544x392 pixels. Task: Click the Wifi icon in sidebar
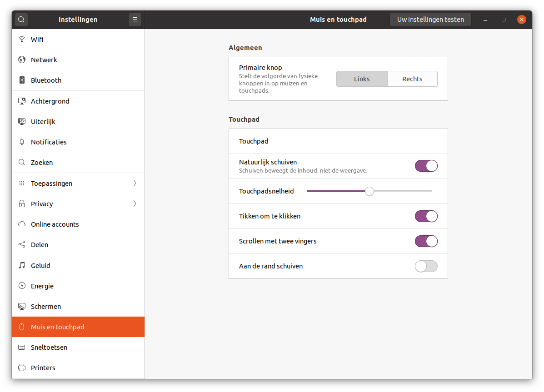(21, 40)
